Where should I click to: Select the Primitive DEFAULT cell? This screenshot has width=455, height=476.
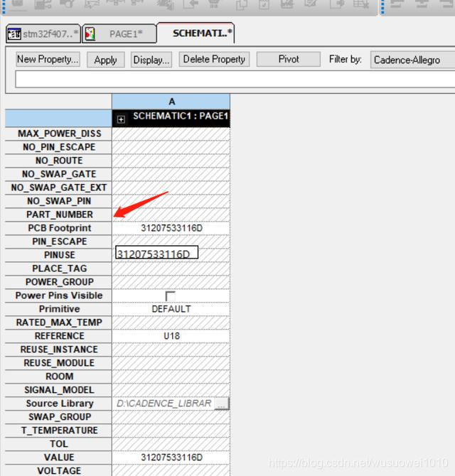[x=171, y=309]
